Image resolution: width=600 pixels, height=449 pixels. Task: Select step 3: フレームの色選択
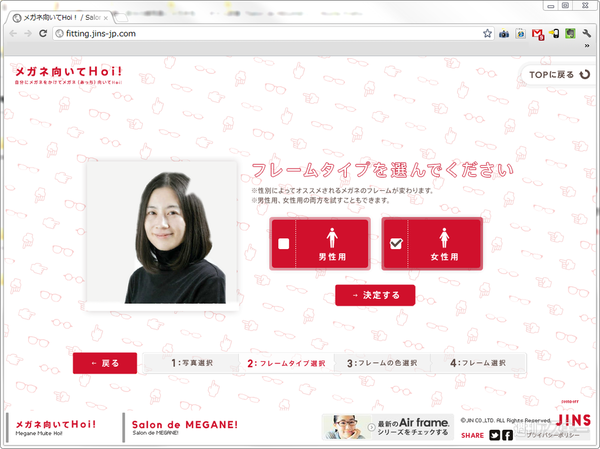[x=382, y=363]
